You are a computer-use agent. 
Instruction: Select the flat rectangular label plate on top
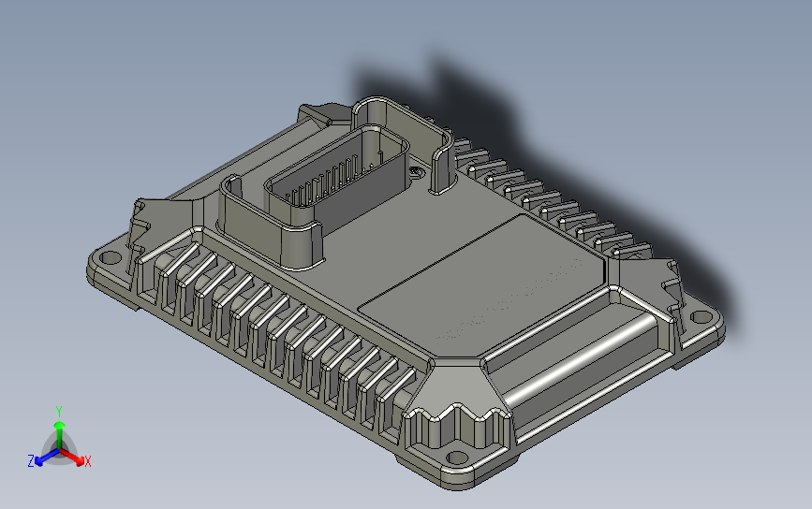(x=481, y=286)
